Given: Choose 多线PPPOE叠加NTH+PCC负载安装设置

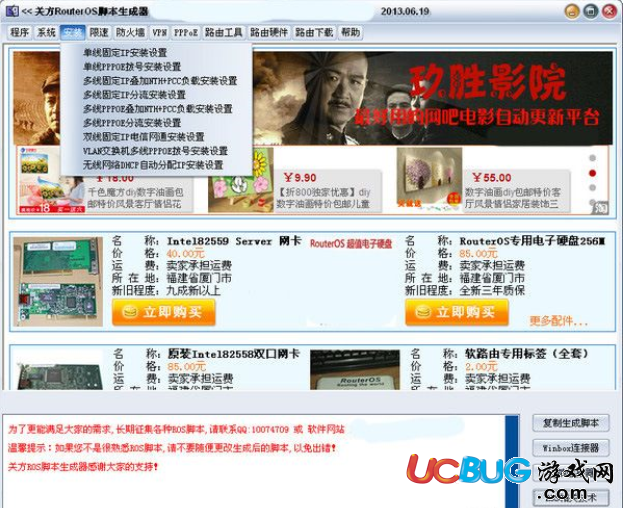Looking at the screenshot, I should (157, 108).
